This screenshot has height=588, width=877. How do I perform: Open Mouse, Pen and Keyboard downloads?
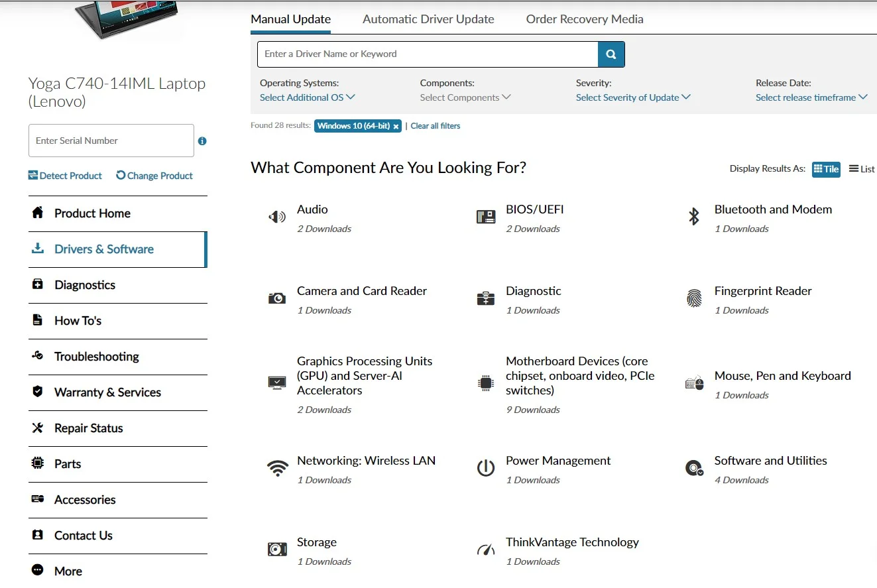click(x=783, y=376)
